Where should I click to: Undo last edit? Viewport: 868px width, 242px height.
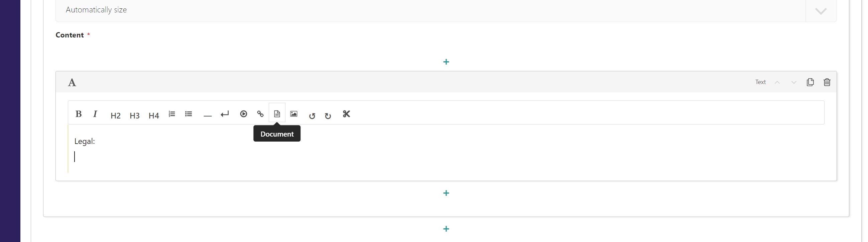click(x=312, y=116)
